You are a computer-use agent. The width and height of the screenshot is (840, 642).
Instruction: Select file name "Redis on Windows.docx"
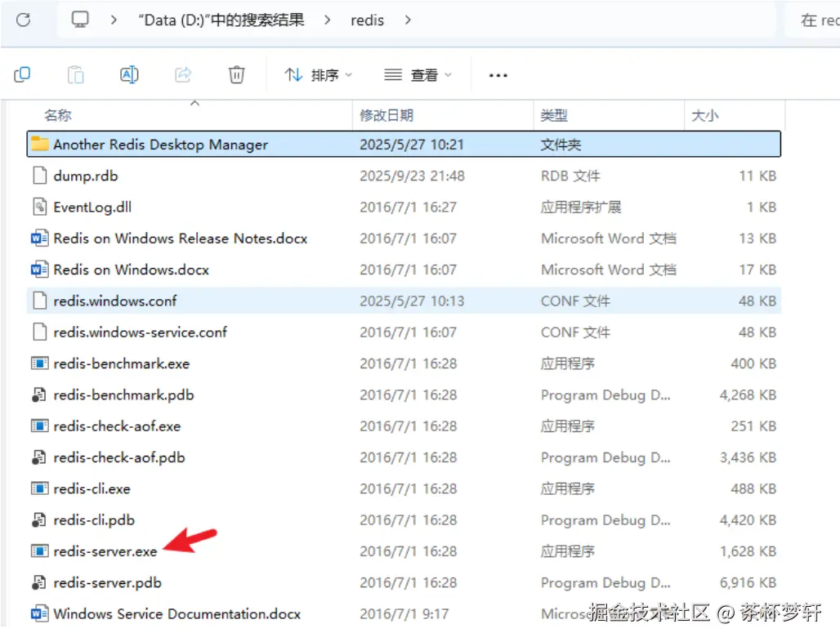pyautogui.click(x=132, y=270)
